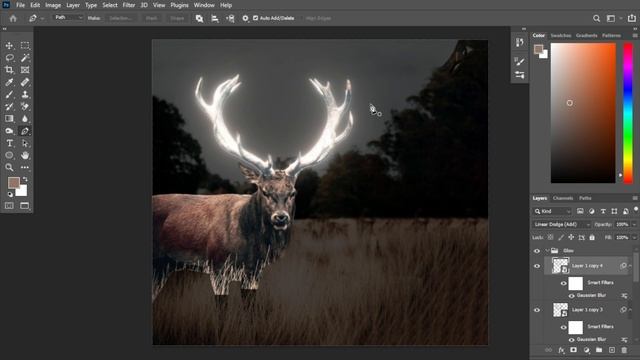The height and width of the screenshot is (360, 640).
Task: Go to the Home screen icon
Action: tap(13, 18)
